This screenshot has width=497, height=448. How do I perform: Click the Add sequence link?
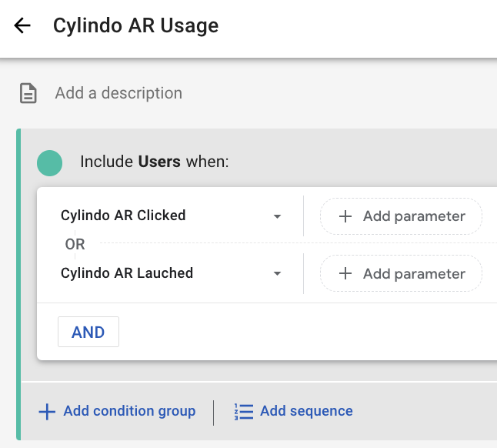click(306, 411)
